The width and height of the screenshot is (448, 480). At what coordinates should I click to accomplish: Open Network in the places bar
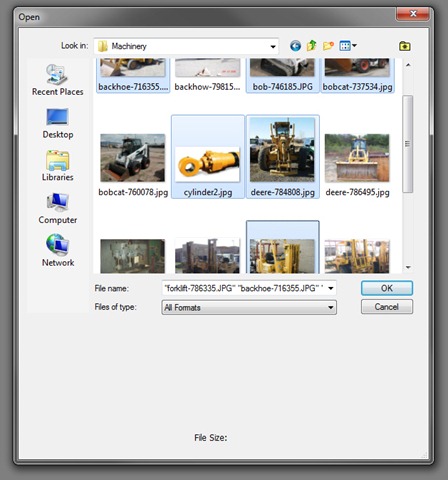(58, 250)
